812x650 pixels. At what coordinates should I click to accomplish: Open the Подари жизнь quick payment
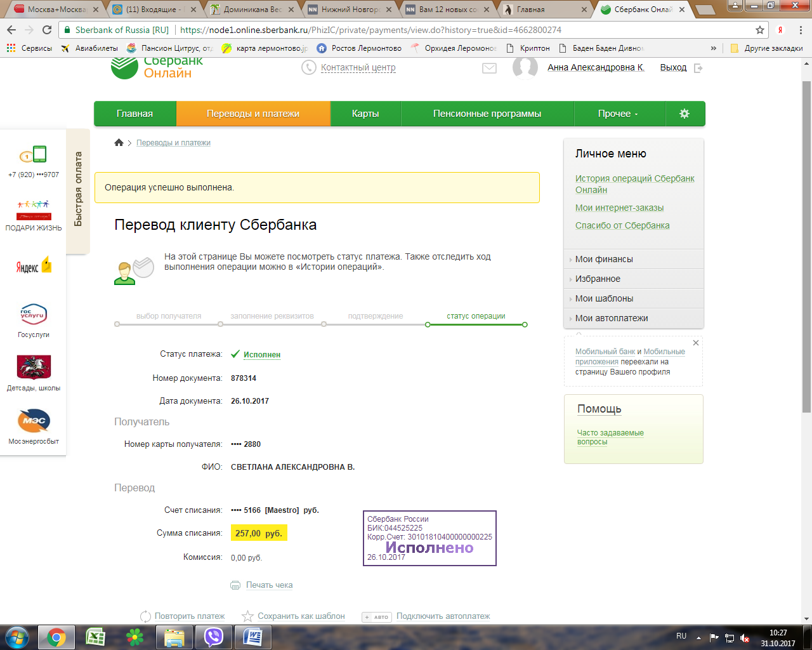(x=34, y=215)
